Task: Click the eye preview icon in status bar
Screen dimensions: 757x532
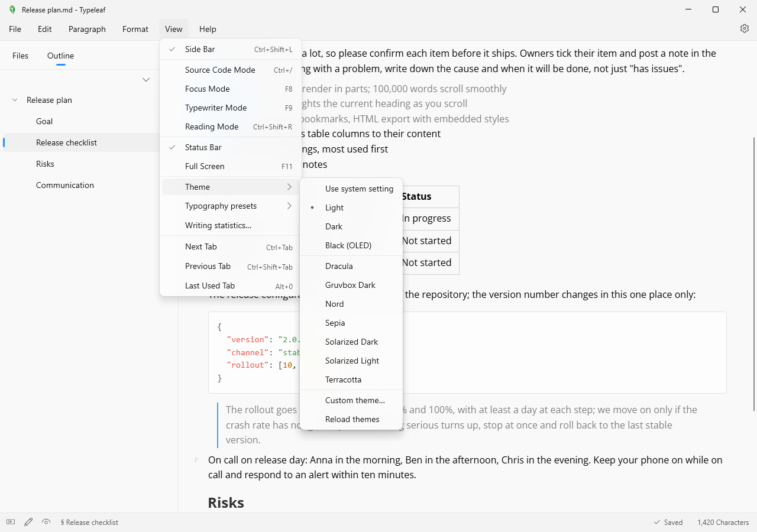Action: [46, 522]
